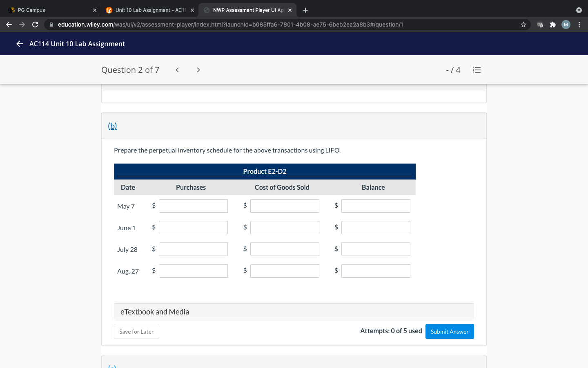Click Save for Later button
588x368 pixels.
[x=136, y=332]
